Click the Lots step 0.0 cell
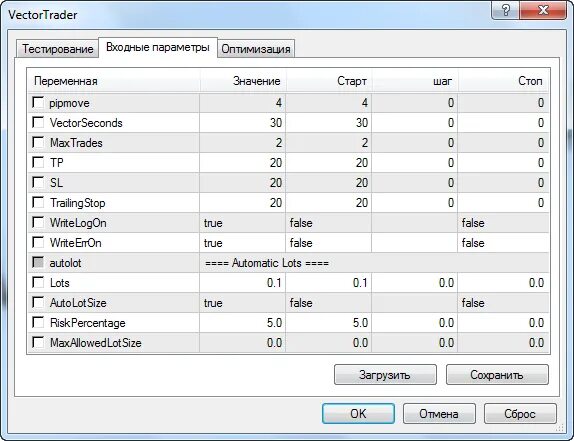Screen dimensions: 574x441 point(415,283)
